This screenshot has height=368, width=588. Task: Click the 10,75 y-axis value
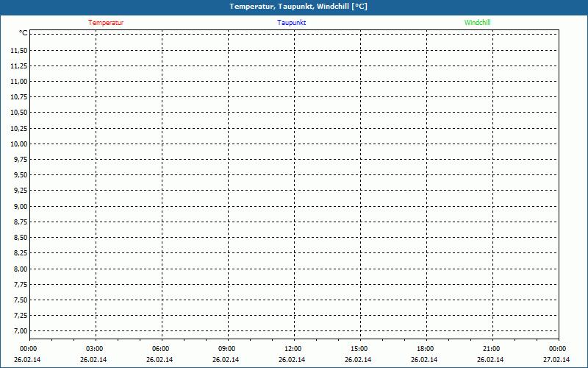pyautogui.click(x=19, y=96)
